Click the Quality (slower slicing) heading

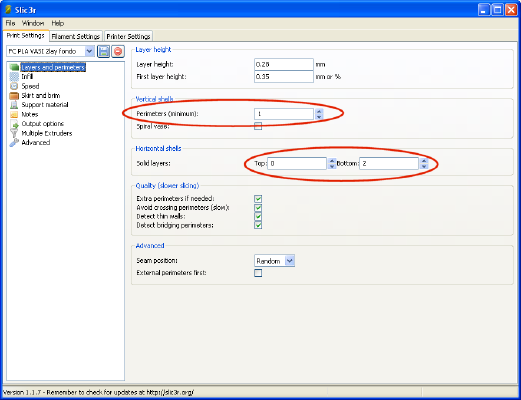click(167, 186)
